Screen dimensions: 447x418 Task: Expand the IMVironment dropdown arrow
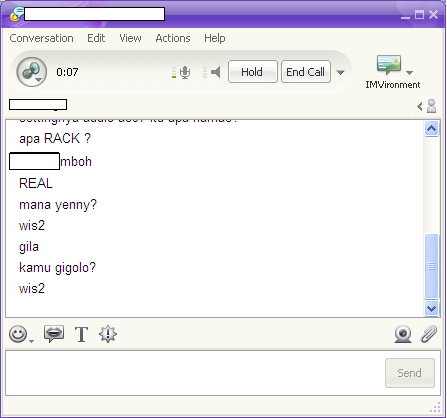click(409, 72)
